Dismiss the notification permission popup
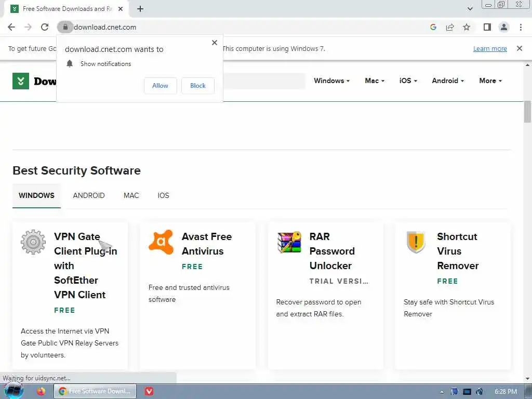 click(215, 43)
